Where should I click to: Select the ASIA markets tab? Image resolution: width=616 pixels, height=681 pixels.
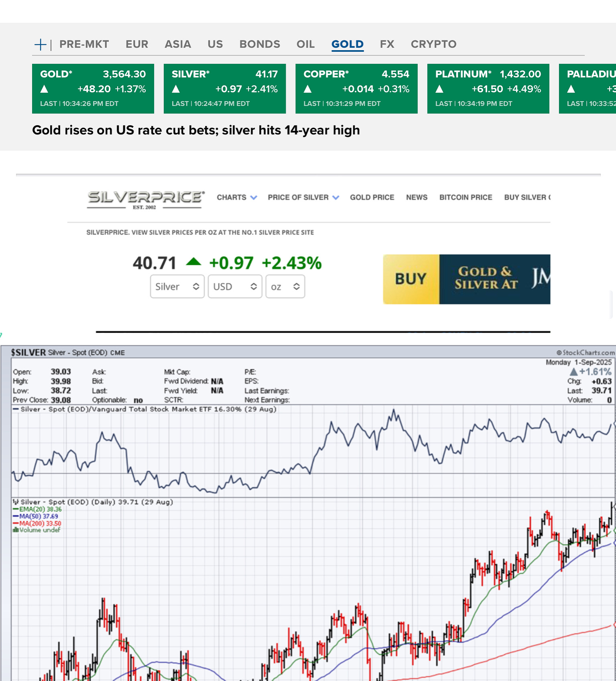178,44
